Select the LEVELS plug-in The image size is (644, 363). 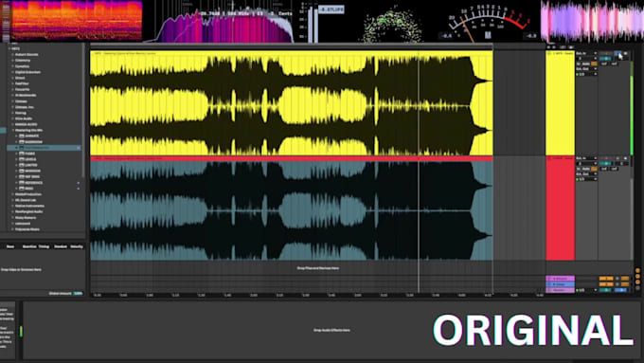point(31,159)
